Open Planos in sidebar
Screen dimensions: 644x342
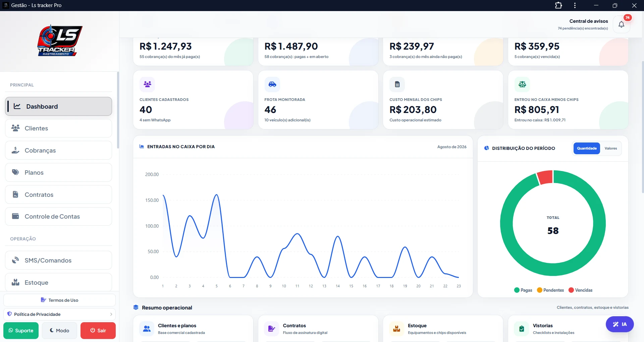click(x=59, y=172)
